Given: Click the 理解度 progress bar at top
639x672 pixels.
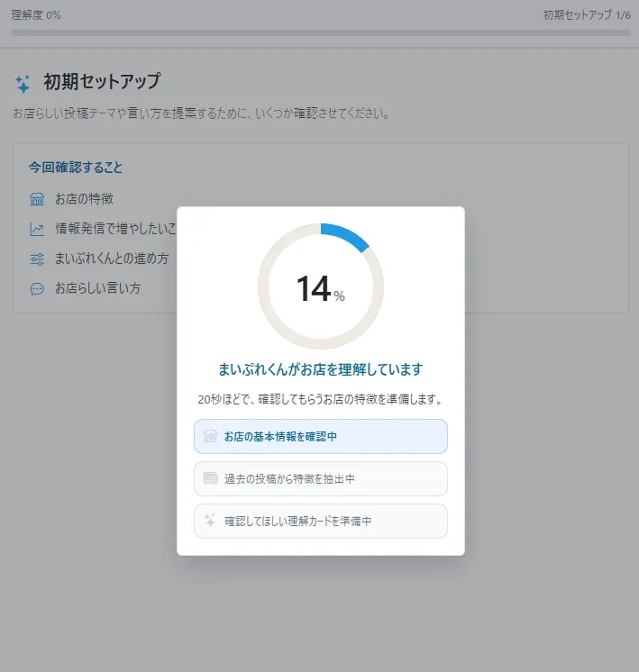Looking at the screenshot, I should (321, 33).
